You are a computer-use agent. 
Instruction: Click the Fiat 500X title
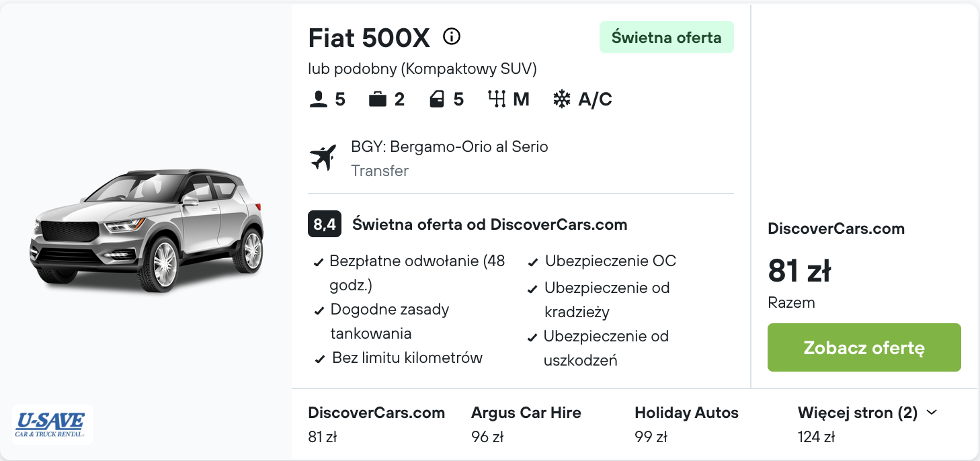point(369,38)
